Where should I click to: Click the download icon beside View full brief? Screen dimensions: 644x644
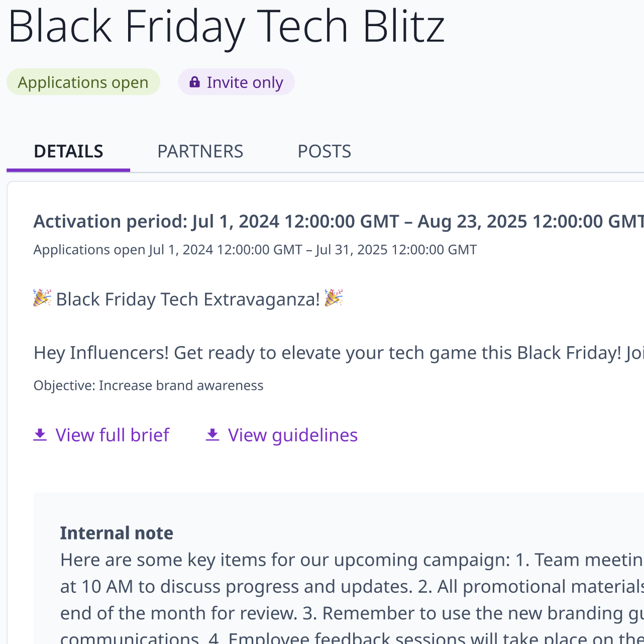pos(40,435)
